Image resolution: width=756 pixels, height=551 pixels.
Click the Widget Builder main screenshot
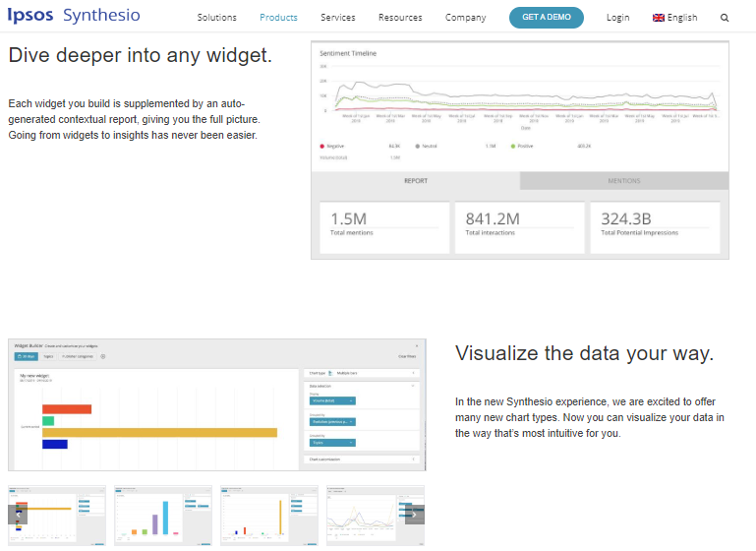pyautogui.click(x=217, y=404)
